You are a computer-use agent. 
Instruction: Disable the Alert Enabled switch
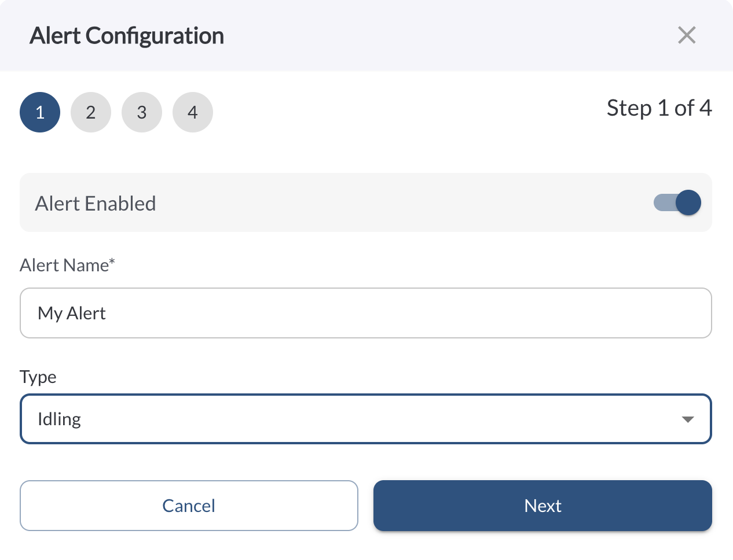coord(677,202)
